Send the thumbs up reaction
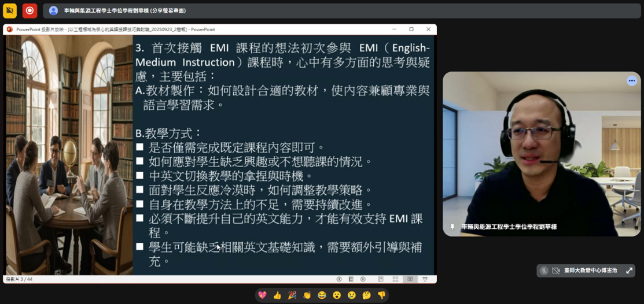This screenshot has width=644, height=304. [277, 295]
